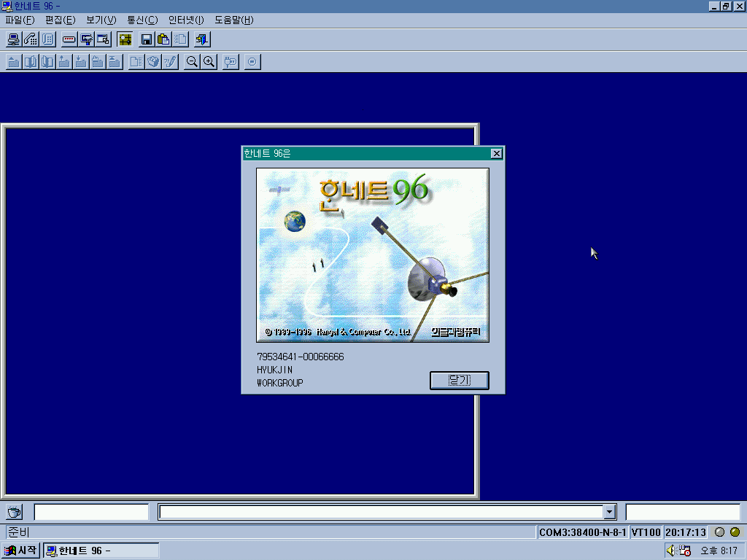Viewport: 747px width, 560px height.
Task: Click the VT100 status entry
Action: point(646,532)
